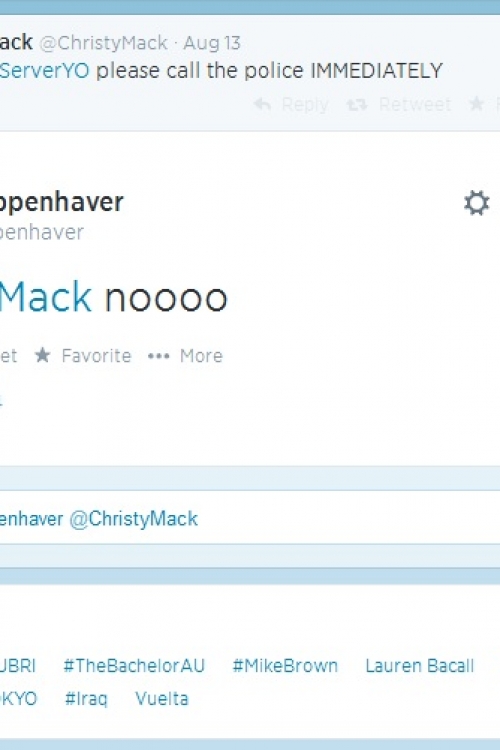This screenshot has height=750, width=500.
Task: Open the three-dot More icon
Action: tap(158, 356)
